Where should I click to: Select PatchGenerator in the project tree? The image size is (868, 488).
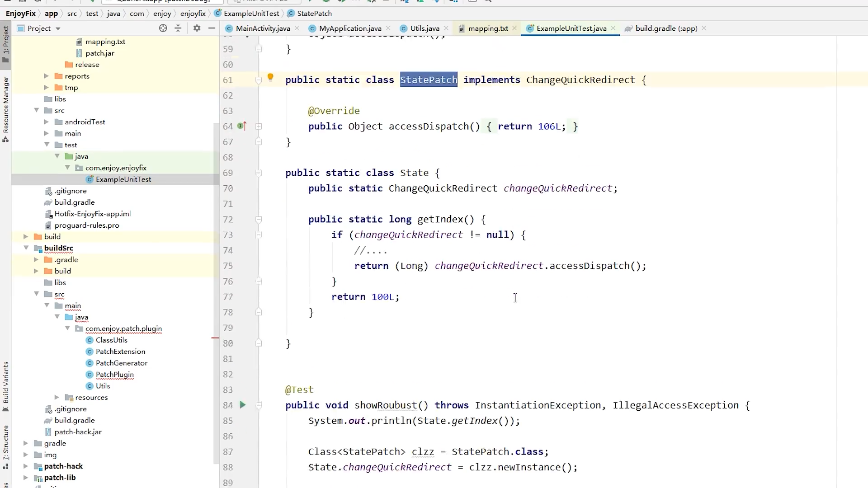click(121, 363)
